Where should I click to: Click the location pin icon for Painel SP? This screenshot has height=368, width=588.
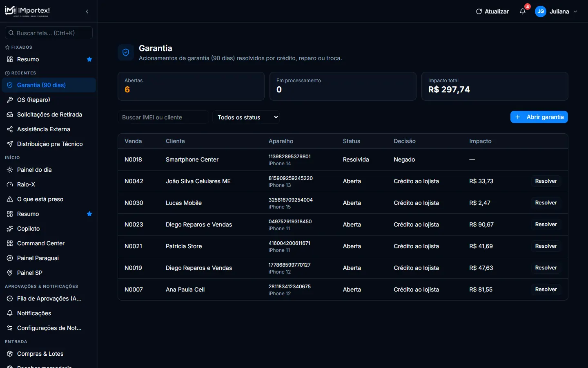coord(10,273)
